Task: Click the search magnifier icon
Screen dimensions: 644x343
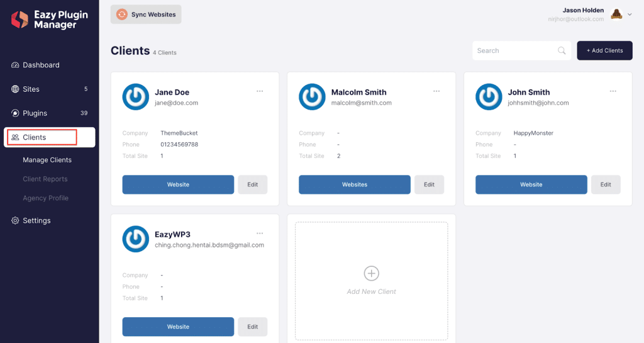Action: point(562,50)
